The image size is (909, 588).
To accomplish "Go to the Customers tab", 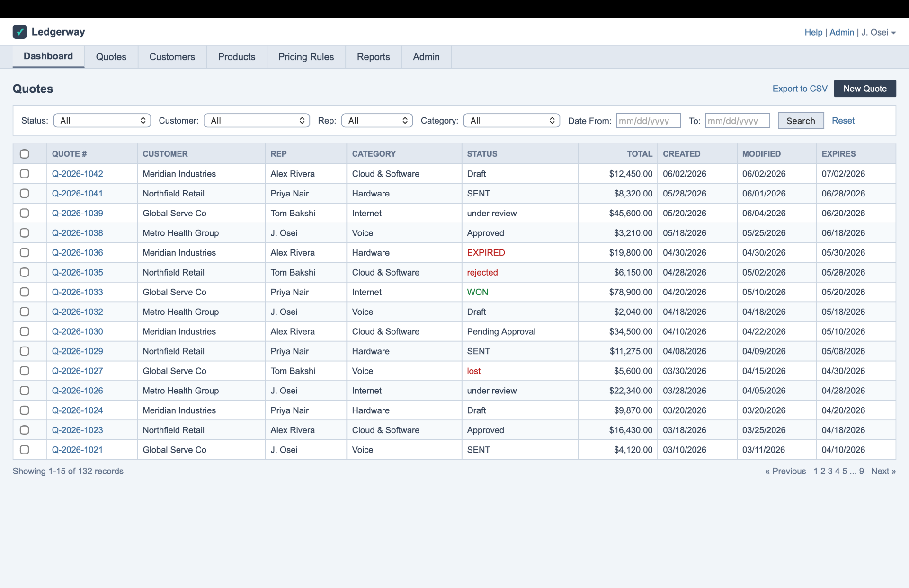I will (x=172, y=57).
